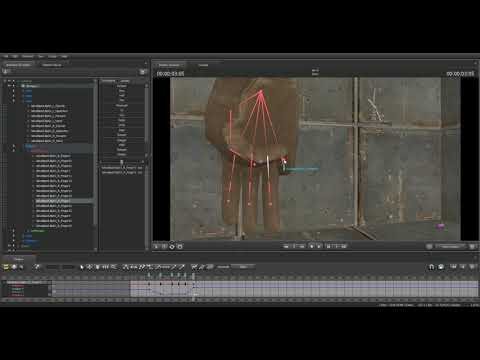The image size is (480, 360).
Task: Choose the move keys tool in timeline toolbar
Action: point(89,267)
